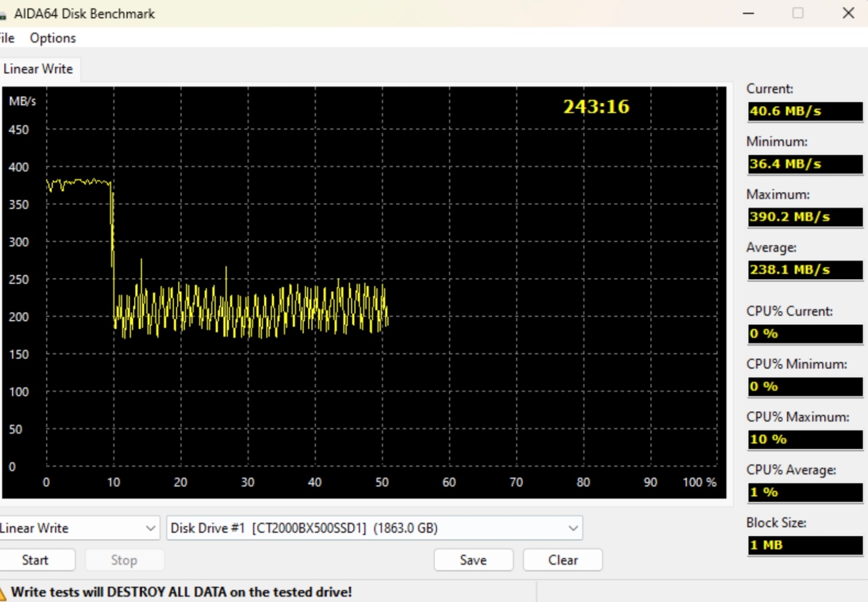Click the CPU% Maximum: label
868x602 pixels.
click(798, 417)
